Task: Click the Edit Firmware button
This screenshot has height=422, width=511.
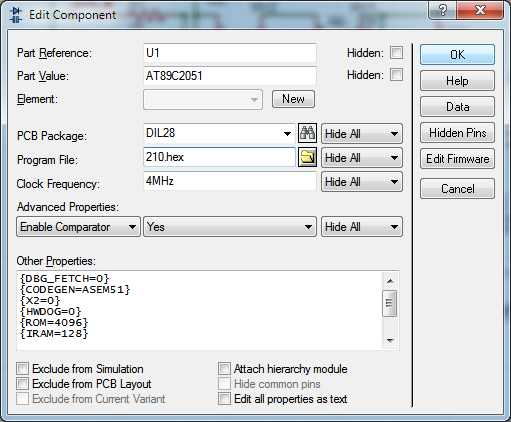Action: pyautogui.click(x=457, y=159)
